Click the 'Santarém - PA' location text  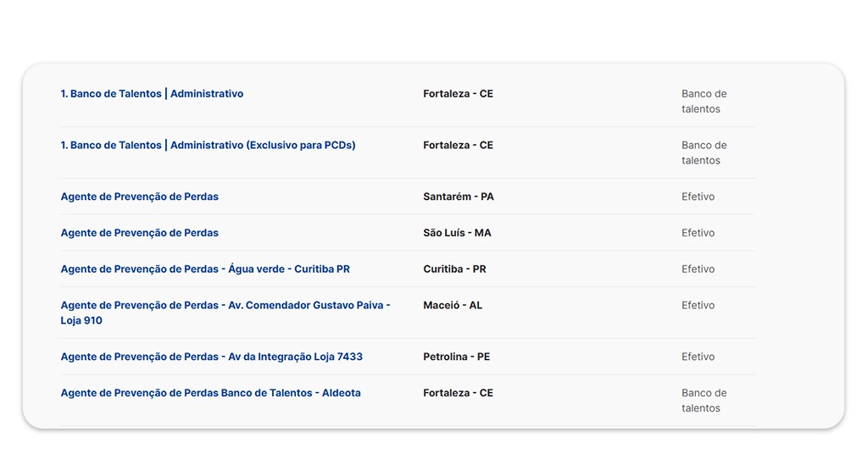click(x=458, y=197)
